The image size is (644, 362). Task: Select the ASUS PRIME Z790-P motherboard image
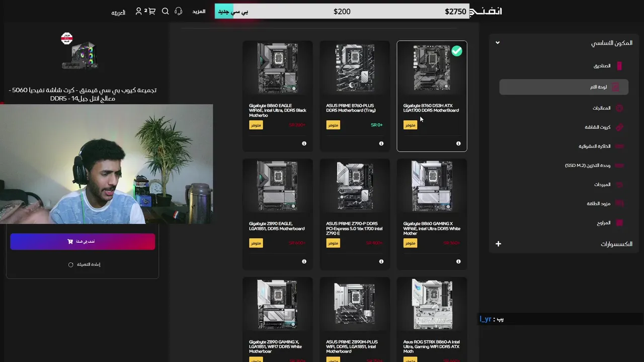click(x=355, y=186)
